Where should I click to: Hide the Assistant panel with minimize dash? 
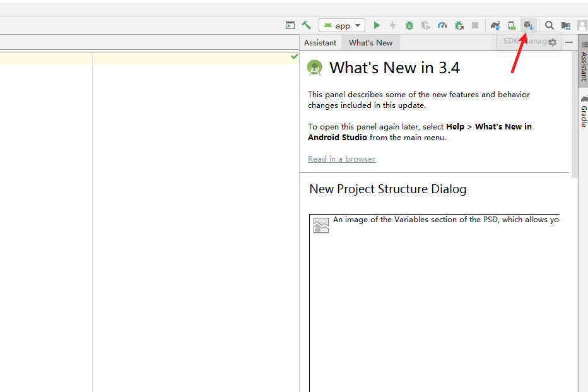[568, 42]
